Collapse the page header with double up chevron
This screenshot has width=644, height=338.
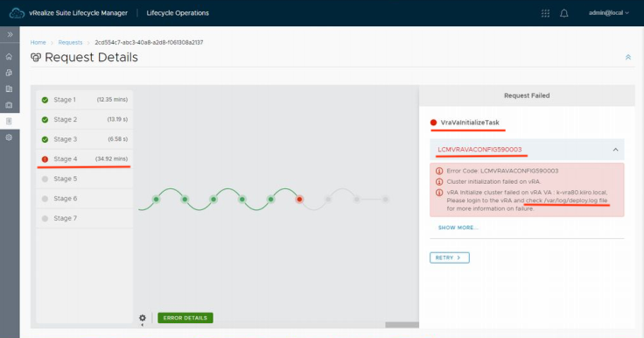click(x=628, y=57)
